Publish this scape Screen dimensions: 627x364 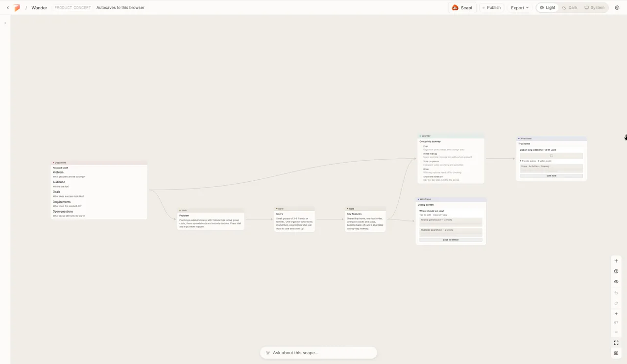tap(491, 8)
